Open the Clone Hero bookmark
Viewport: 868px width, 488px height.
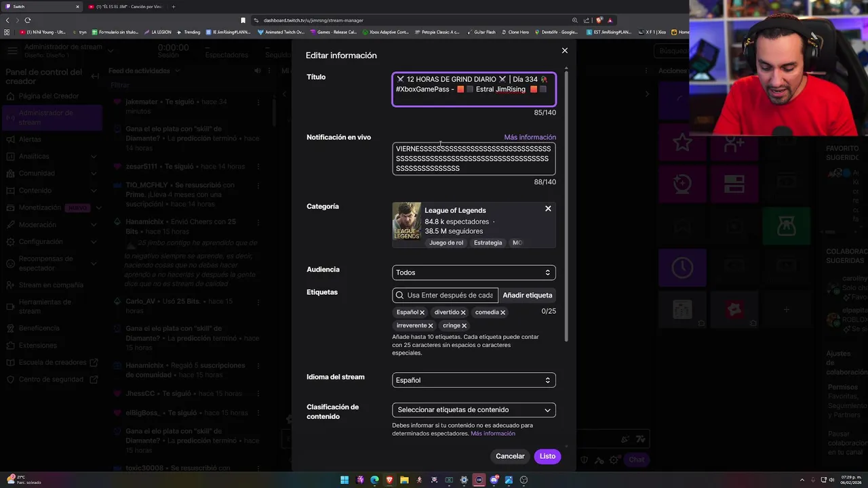coord(515,32)
